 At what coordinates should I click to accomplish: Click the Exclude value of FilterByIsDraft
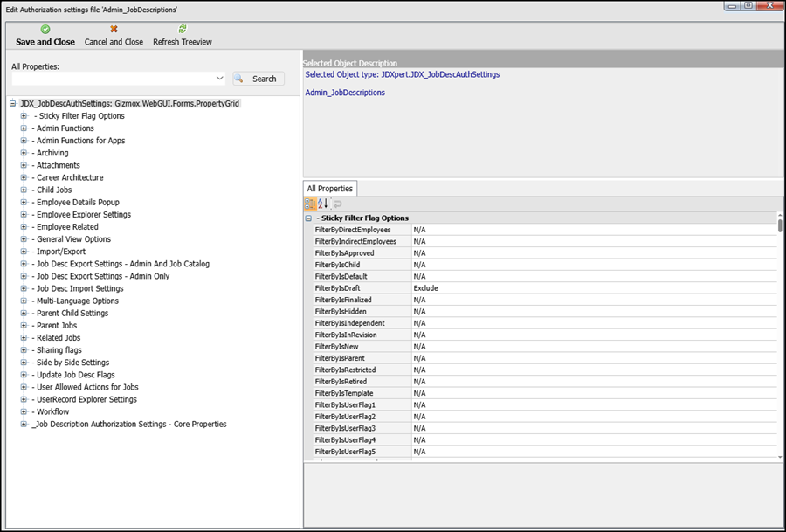click(x=425, y=287)
